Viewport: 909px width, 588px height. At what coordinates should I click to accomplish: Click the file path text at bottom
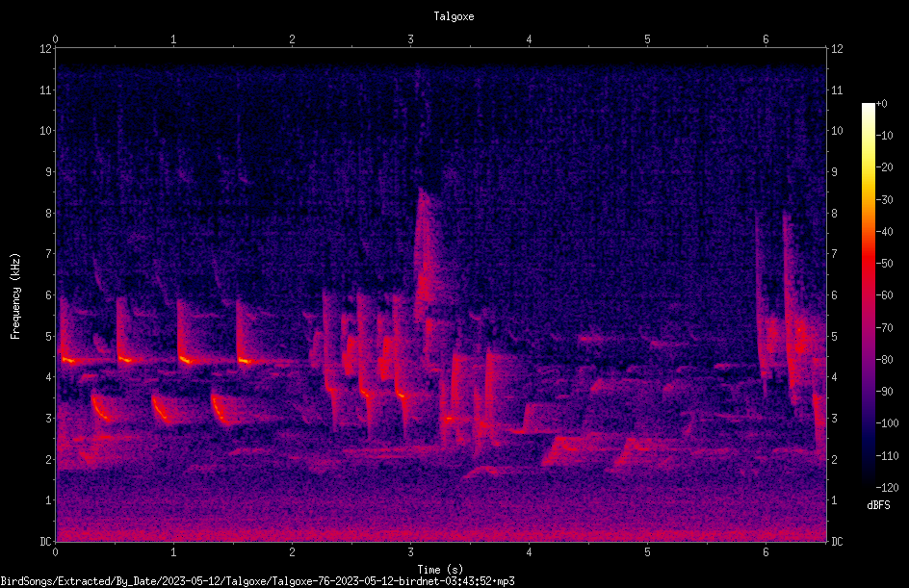pos(257,581)
